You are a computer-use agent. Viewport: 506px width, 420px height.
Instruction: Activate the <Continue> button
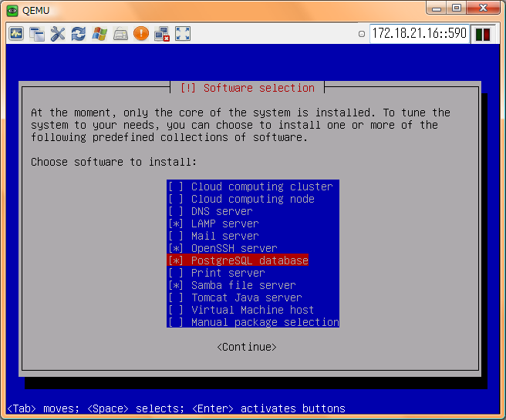click(247, 347)
